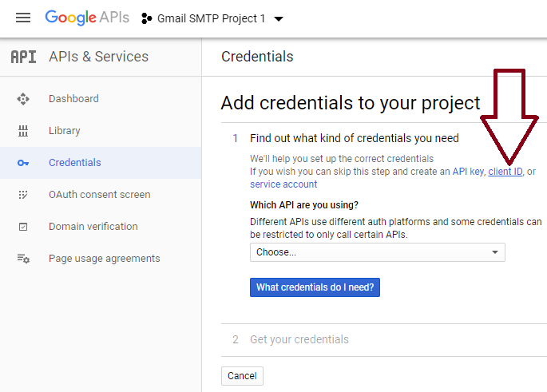Expand the Gmail SMTP Project 1 selector arrow
Image resolution: width=547 pixels, height=392 pixels.
279,19
